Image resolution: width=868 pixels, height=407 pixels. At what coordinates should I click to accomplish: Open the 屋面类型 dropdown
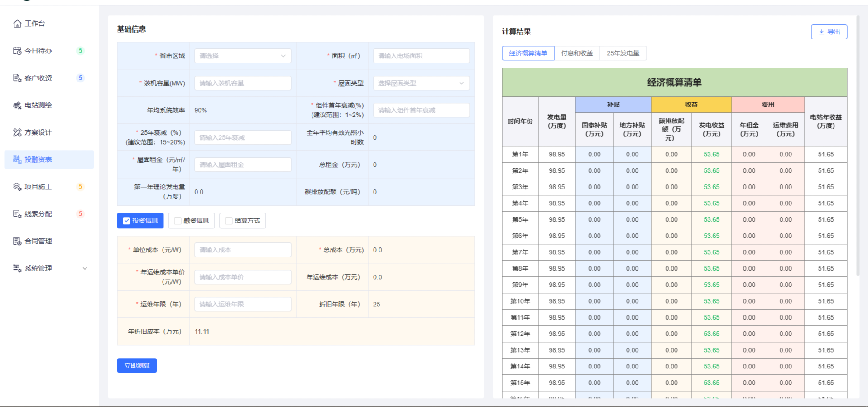[x=421, y=83]
